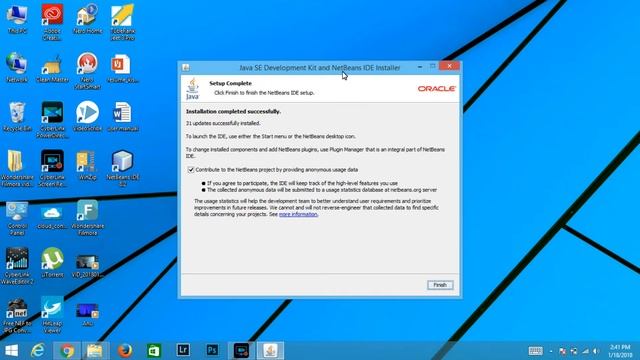
Task: Launch Nero StartSmart shortcut
Action: point(87,71)
